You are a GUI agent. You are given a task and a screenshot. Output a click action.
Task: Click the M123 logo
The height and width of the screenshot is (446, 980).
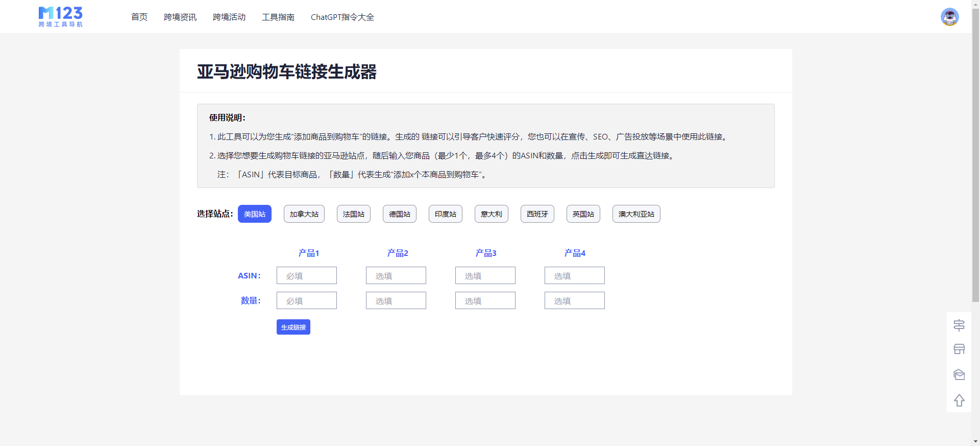tap(61, 17)
